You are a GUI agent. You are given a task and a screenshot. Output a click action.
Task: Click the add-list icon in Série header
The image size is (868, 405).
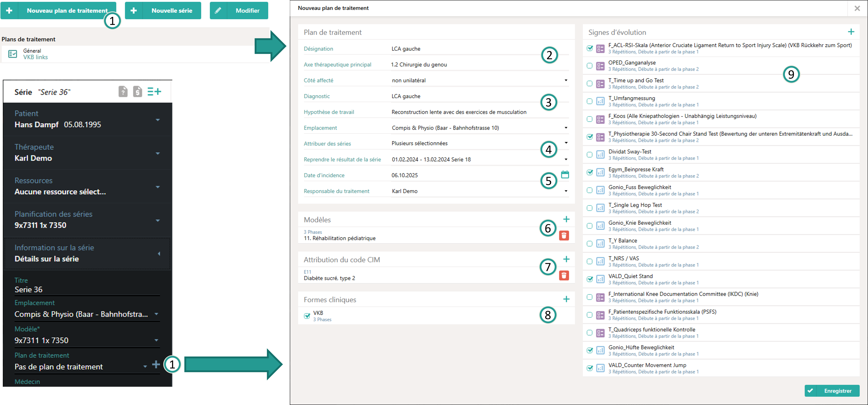pyautogui.click(x=154, y=92)
